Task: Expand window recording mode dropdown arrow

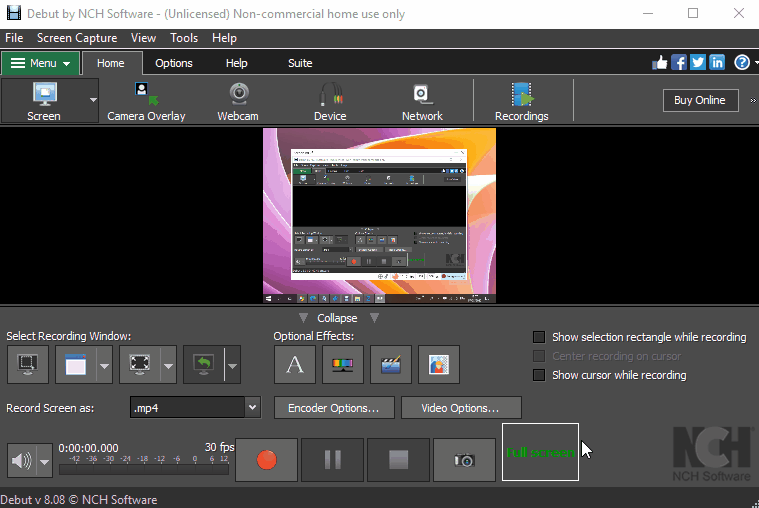Action: (105, 366)
